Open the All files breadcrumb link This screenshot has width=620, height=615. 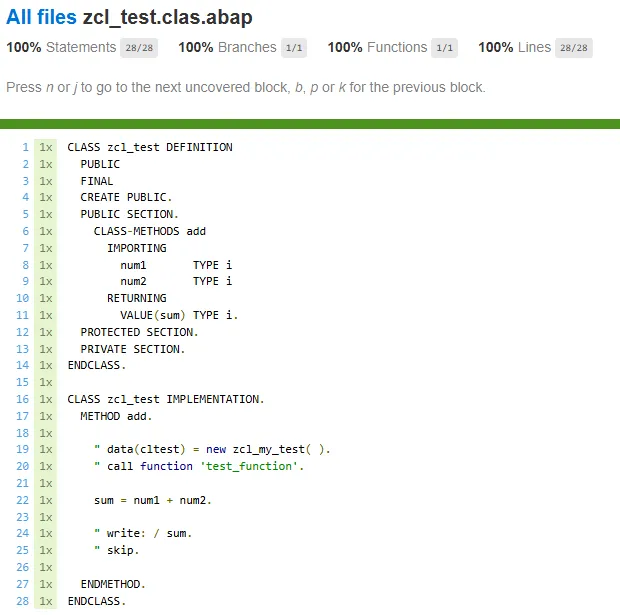(41, 17)
